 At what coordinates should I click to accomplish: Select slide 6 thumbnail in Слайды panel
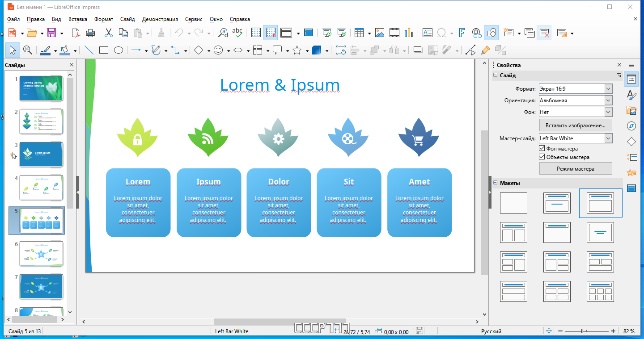tap(41, 254)
